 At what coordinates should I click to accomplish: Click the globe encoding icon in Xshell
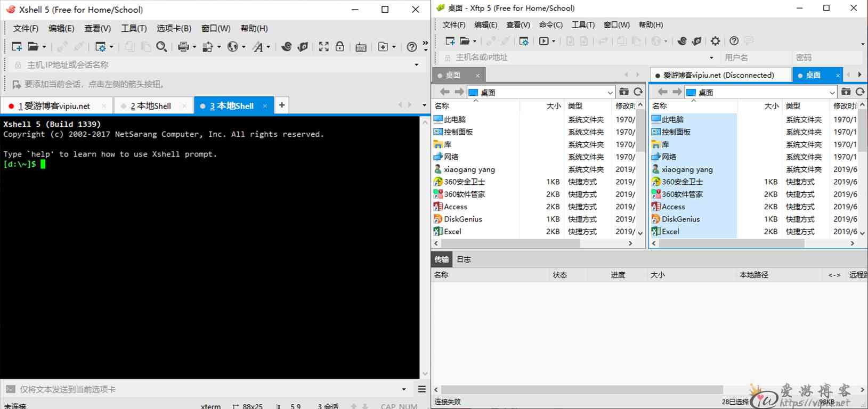pyautogui.click(x=232, y=47)
